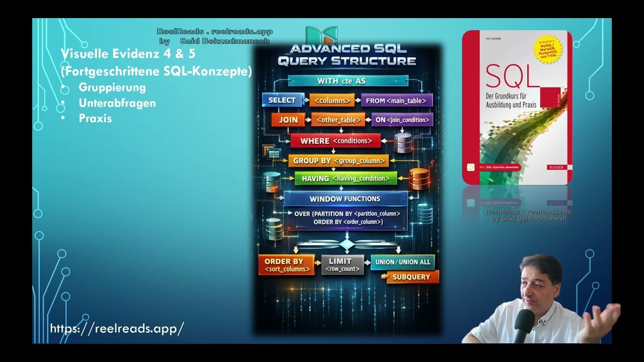Image resolution: width=644 pixels, height=362 pixels.
Task: Select the orange JOIN block
Action: point(288,120)
